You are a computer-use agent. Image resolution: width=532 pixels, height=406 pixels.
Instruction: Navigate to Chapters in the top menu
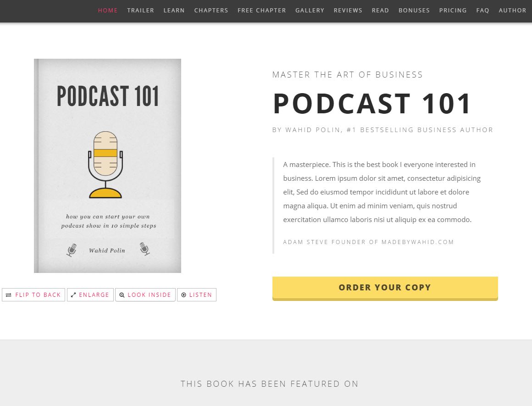(x=211, y=10)
